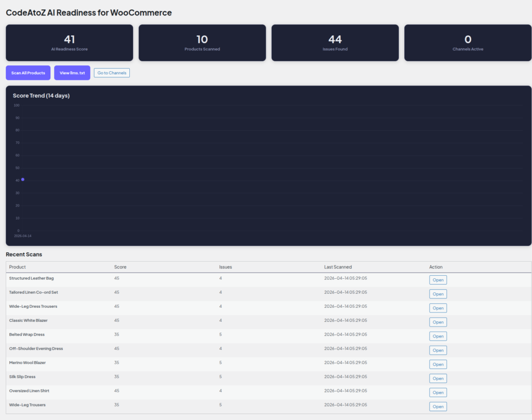This screenshot has width=532, height=420.
Task: Select the Channels Active card
Action: click(x=468, y=43)
